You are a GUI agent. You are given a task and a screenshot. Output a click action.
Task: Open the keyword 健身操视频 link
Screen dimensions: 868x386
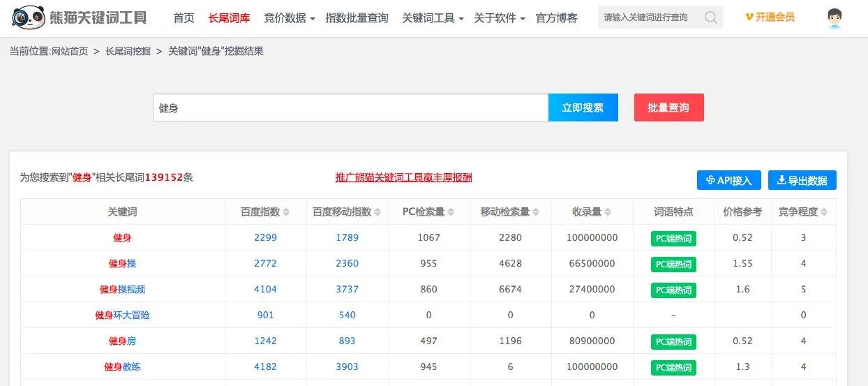click(122, 289)
